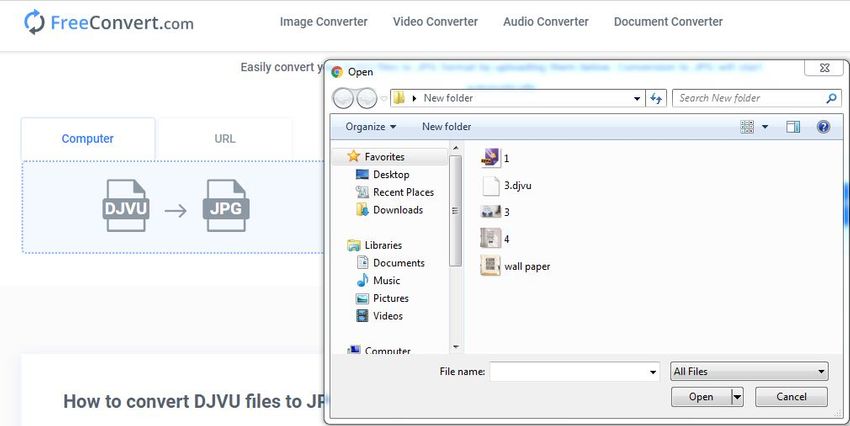Click the back navigation arrow in dialog
The height and width of the screenshot is (426, 850).
pos(344,98)
